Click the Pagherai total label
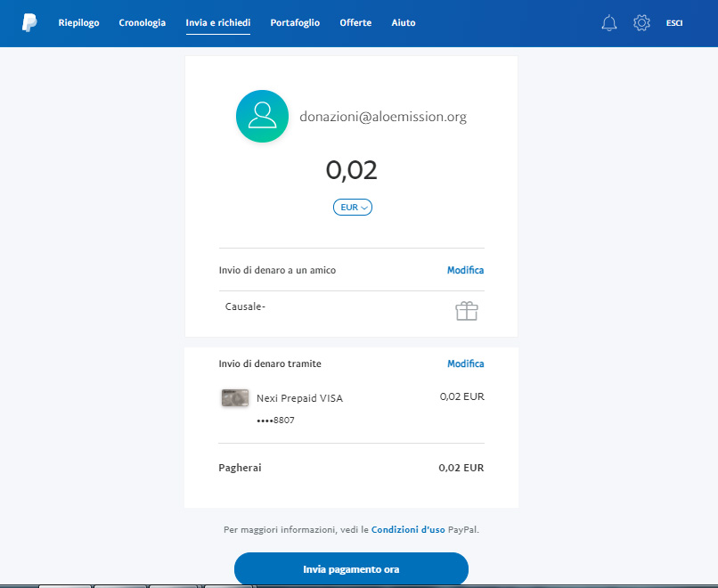The width and height of the screenshot is (718, 588). (x=240, y=468)
